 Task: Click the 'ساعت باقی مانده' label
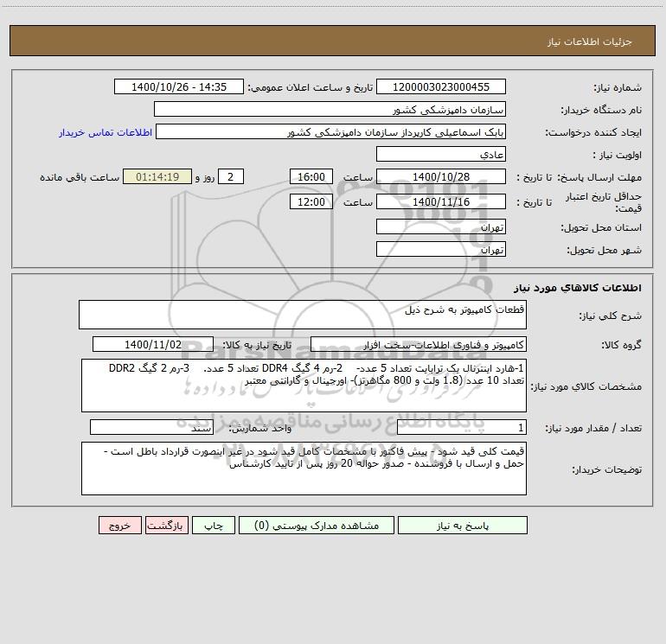point(80,177)
